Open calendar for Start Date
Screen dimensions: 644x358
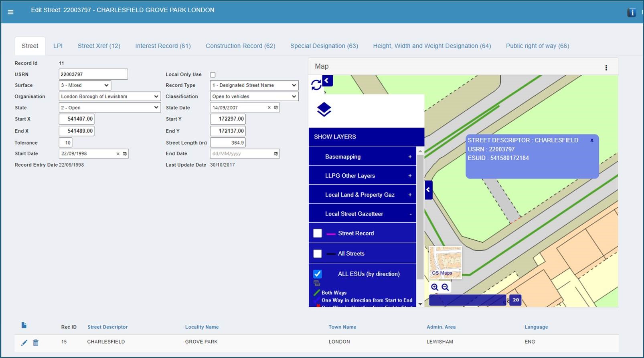tap(125, 154)
